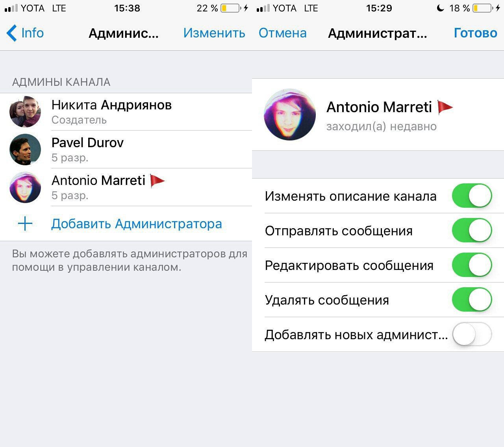Tap Отмена to cancel changes
Screen dimensions: 504x447
[283, 33]
